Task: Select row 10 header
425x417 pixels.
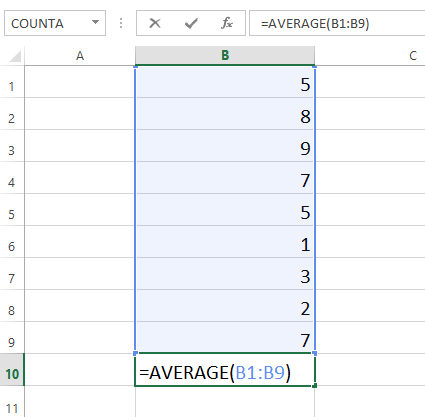Action: point(12,369)
